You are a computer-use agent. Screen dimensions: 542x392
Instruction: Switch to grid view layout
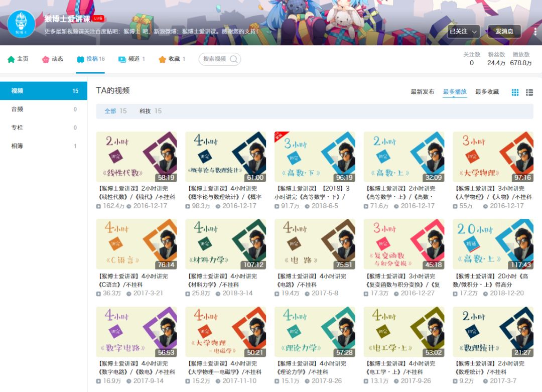(515, 92)
